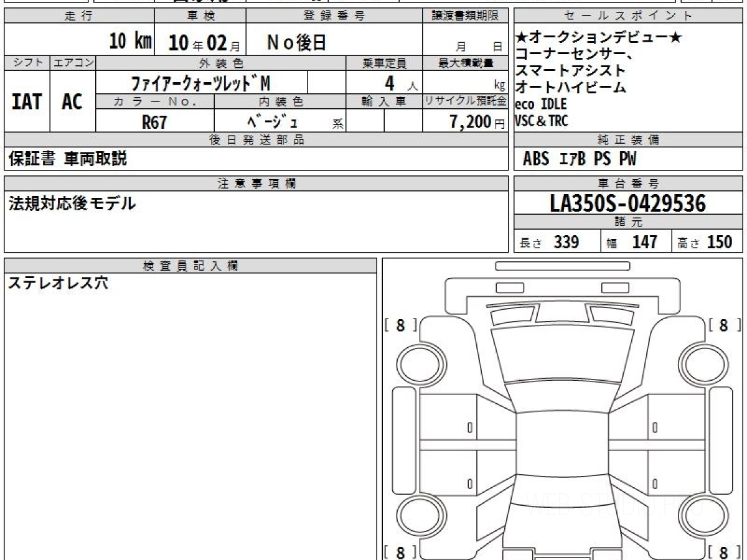
Task: Select the シフト label
Action: coord(27,63)
